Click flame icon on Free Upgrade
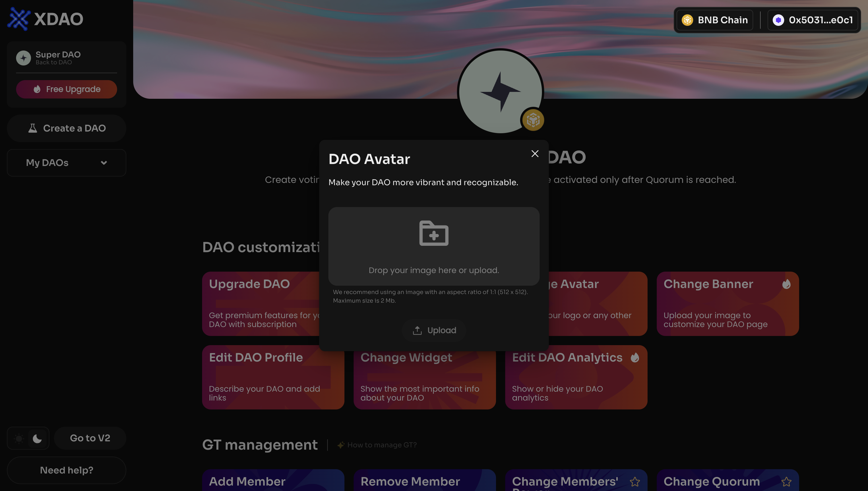 [x=37, y=89]
